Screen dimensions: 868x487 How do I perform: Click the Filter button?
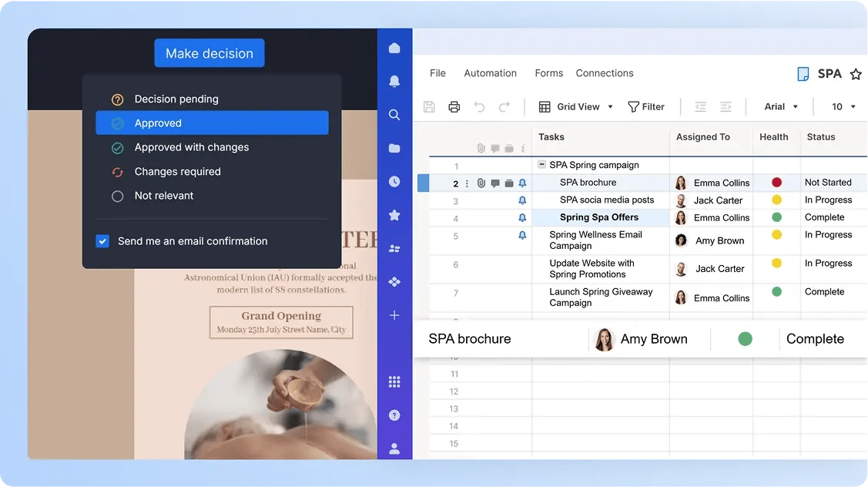(x=646, y=107)
